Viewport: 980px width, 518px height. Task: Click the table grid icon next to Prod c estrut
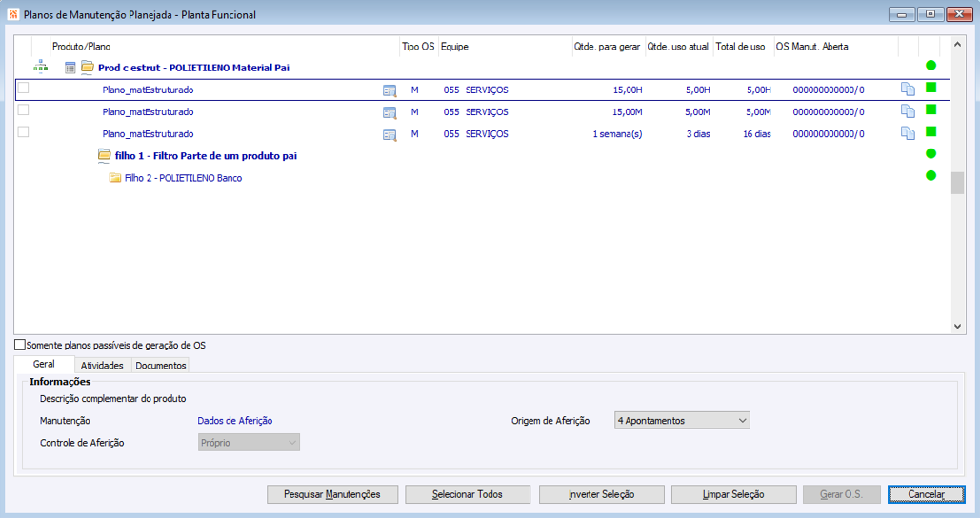70,68
